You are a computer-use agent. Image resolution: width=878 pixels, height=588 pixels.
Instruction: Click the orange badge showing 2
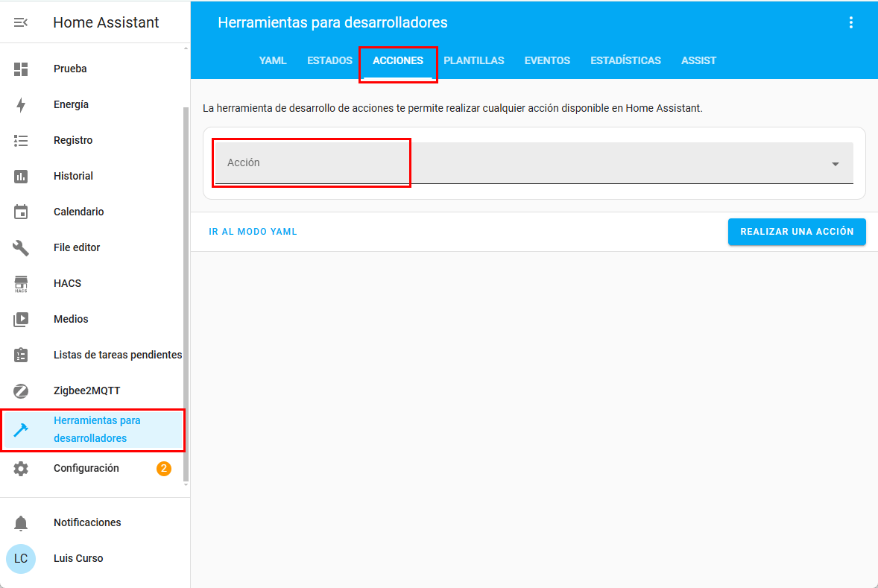163,469
